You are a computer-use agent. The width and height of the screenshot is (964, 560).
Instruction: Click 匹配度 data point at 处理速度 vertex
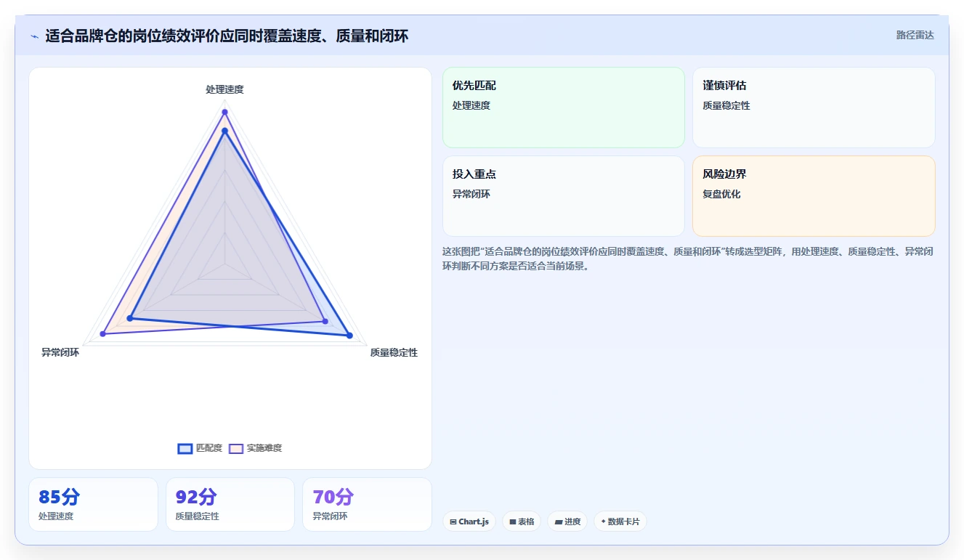point(224,131)
